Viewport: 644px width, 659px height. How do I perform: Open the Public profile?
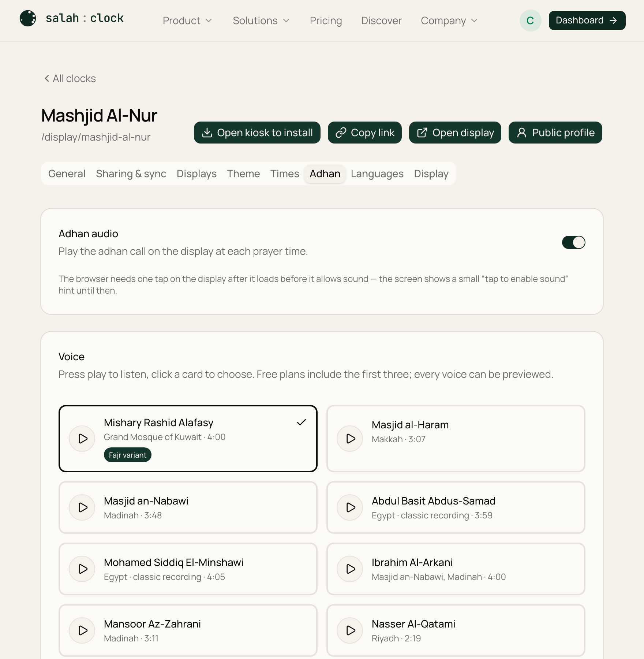coord(555,133)
